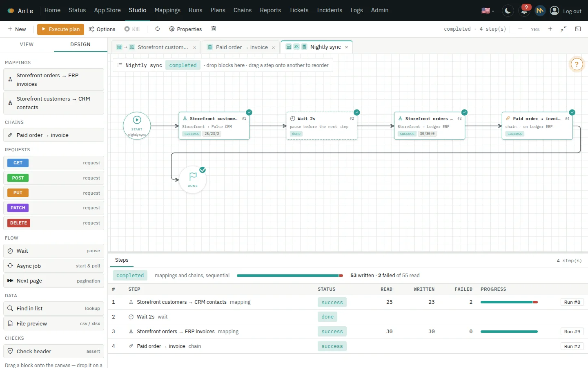This screenshot has height=368, width=588.
Task: Open the Reports page
Action: coord(270,10)
